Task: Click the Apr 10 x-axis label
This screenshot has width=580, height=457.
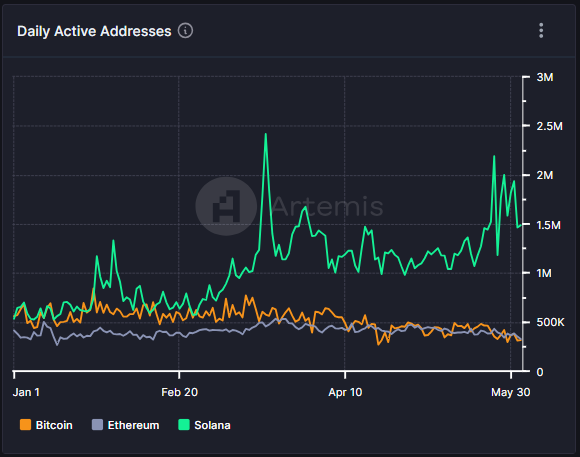Action: click(345, 392)
